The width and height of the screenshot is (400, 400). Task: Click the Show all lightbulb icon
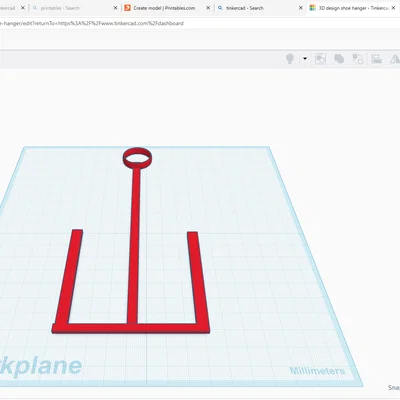(290, 59)
